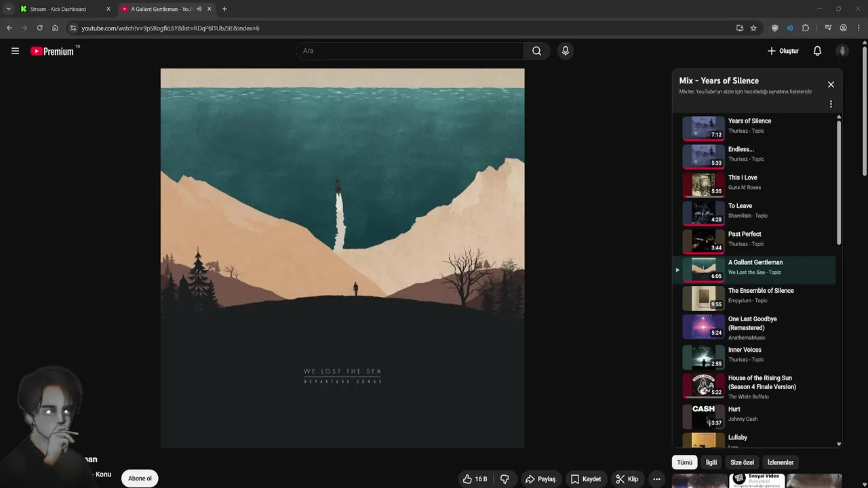Open more actions ellipsis under video
868x488 pixels.
656,479
